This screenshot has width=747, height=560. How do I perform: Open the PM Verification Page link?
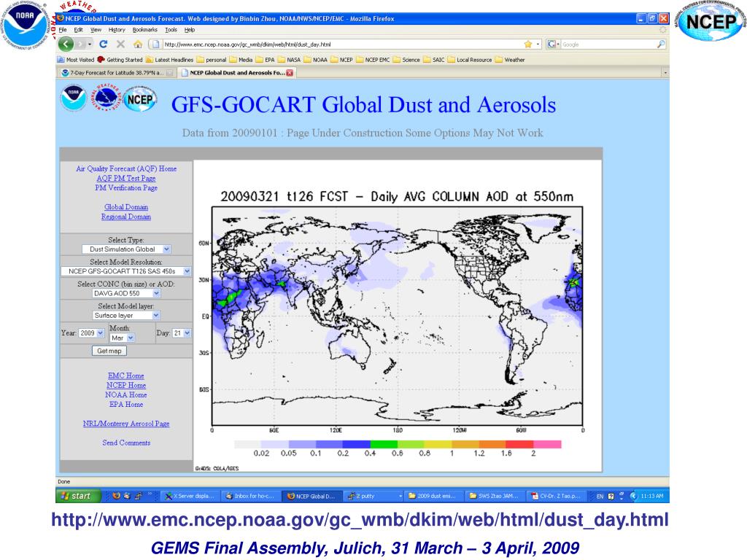[x=126, y=187]
